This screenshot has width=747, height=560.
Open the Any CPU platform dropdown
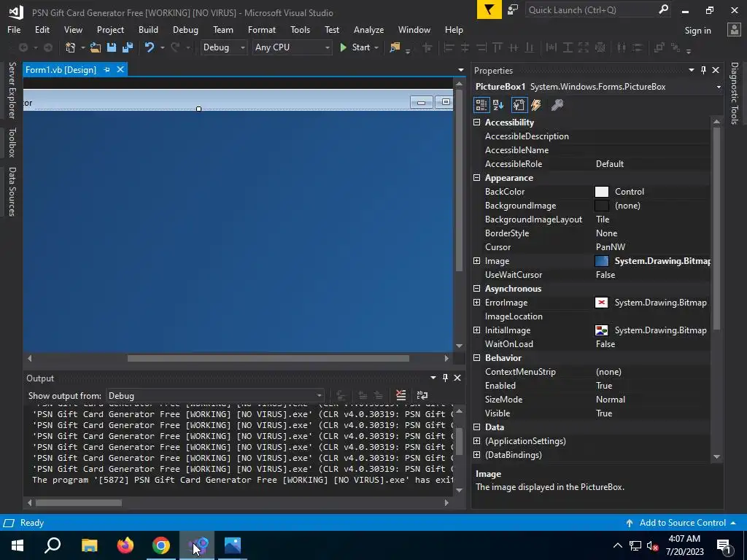(292, 47)
